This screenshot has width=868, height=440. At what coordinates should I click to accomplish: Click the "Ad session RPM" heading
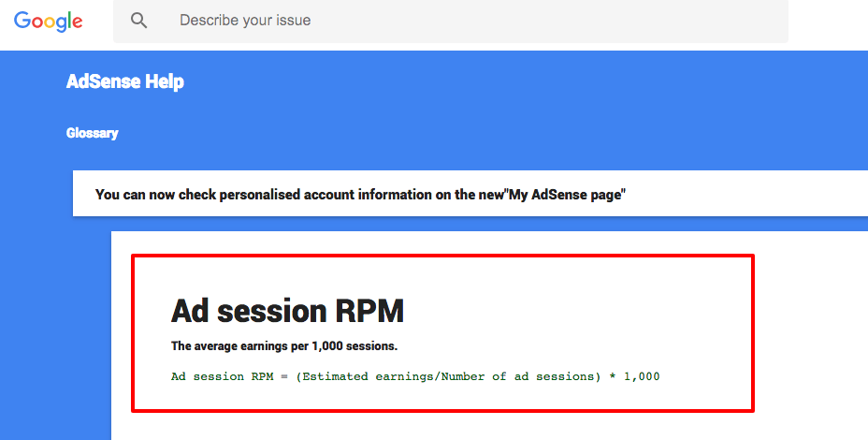point(287,310)
